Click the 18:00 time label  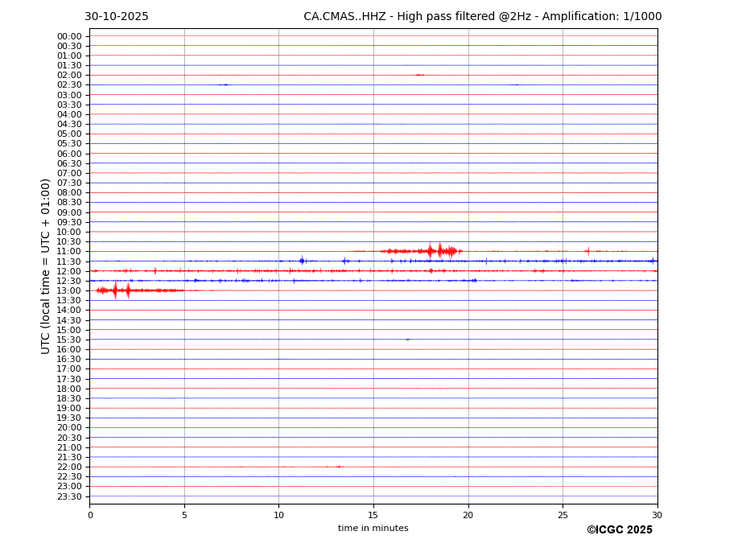click(69, 389)
